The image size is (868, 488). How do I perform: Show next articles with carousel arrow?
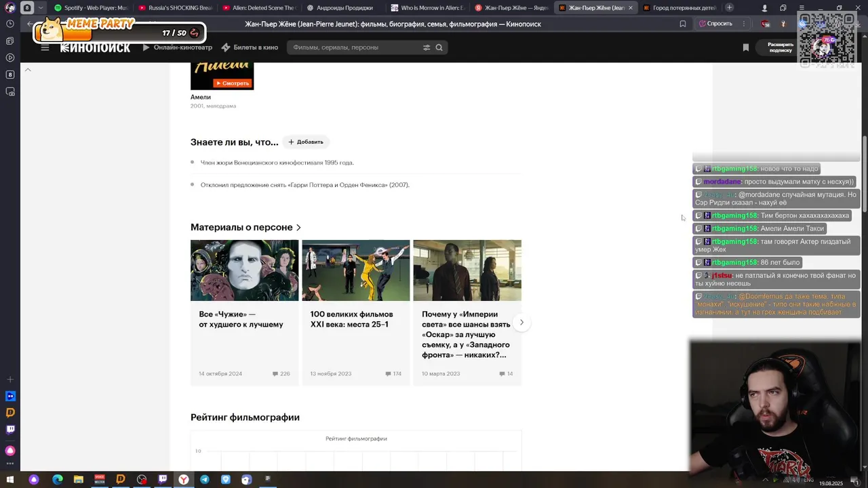(521, 322)
